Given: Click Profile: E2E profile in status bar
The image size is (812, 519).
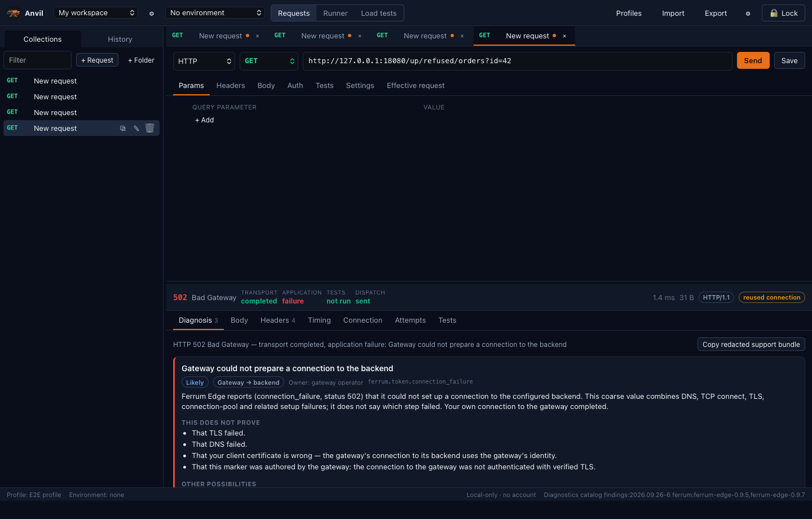Looking at the screenshot, I should 34,495.
